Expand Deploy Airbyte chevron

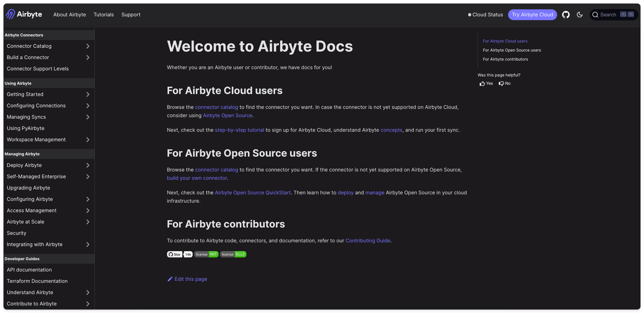[x=88, y=165]
